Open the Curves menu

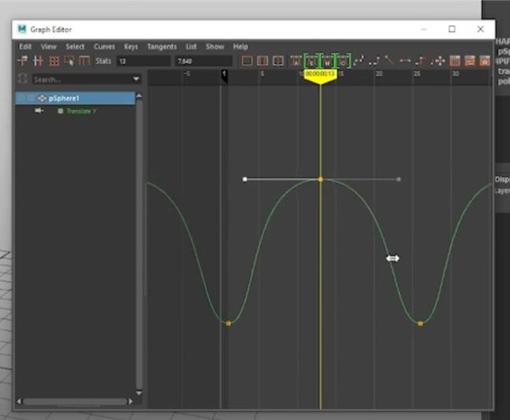104,46
